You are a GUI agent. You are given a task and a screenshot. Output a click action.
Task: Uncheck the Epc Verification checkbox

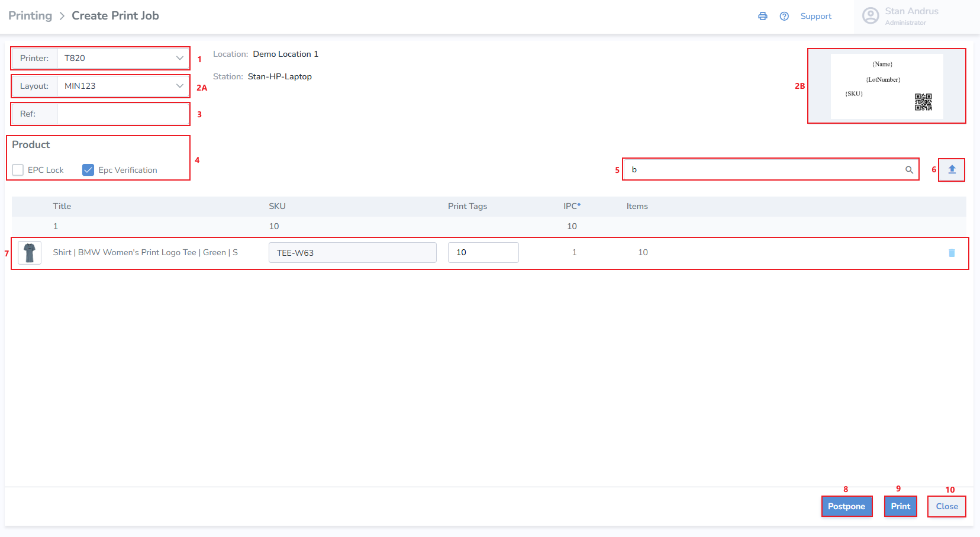[x=88, y=170]
